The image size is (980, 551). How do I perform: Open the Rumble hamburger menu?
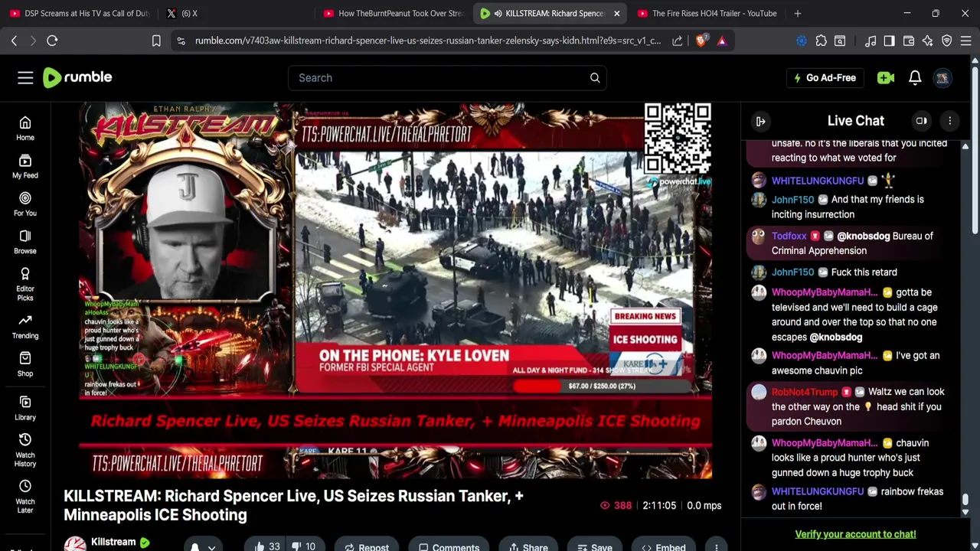[x=25, y=77]
